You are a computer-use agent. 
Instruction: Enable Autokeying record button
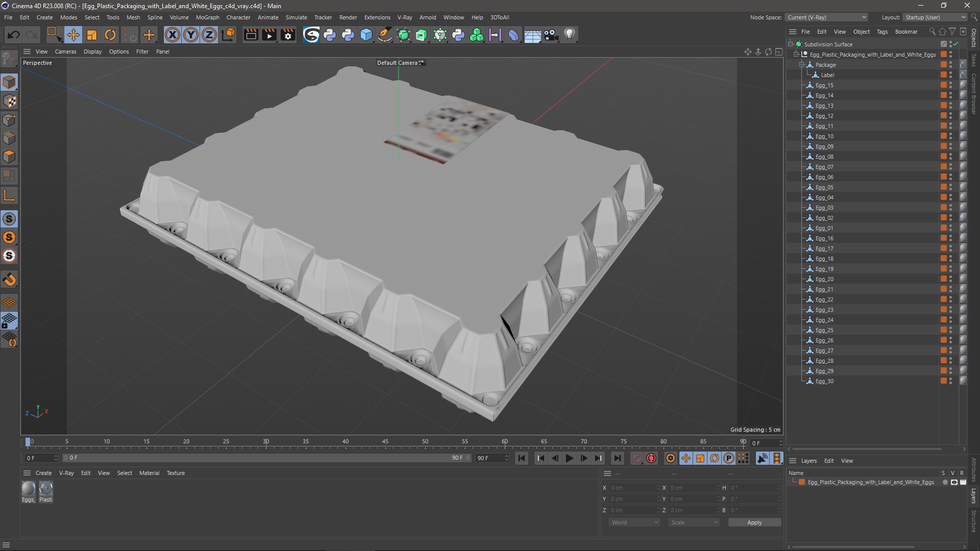pyautogui.click(x=651, y=458)
